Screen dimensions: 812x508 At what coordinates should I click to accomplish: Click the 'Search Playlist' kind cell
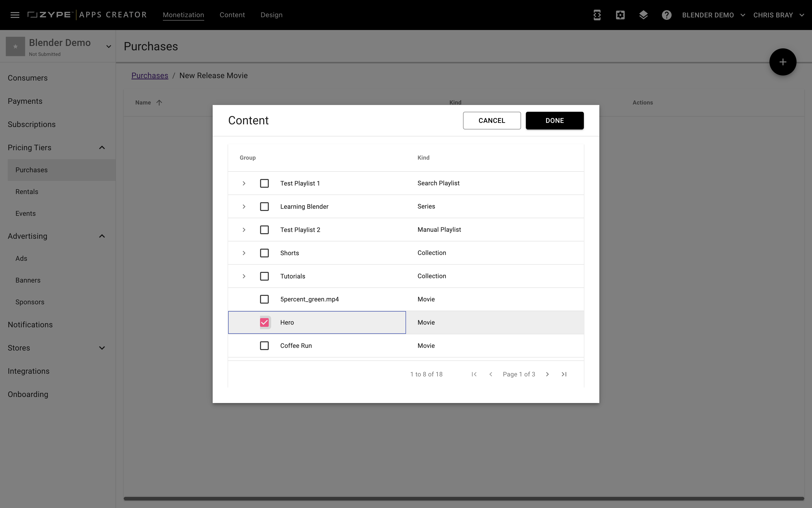point(438,183)
